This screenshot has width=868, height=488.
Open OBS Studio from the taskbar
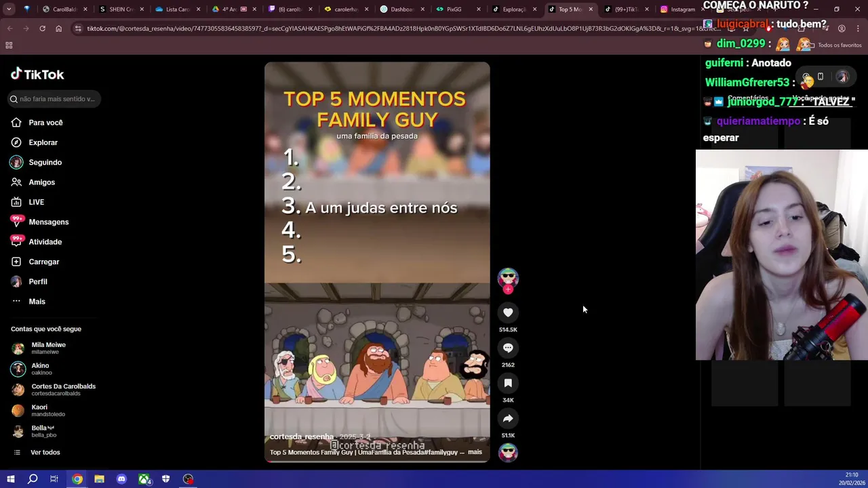point(189,479)
